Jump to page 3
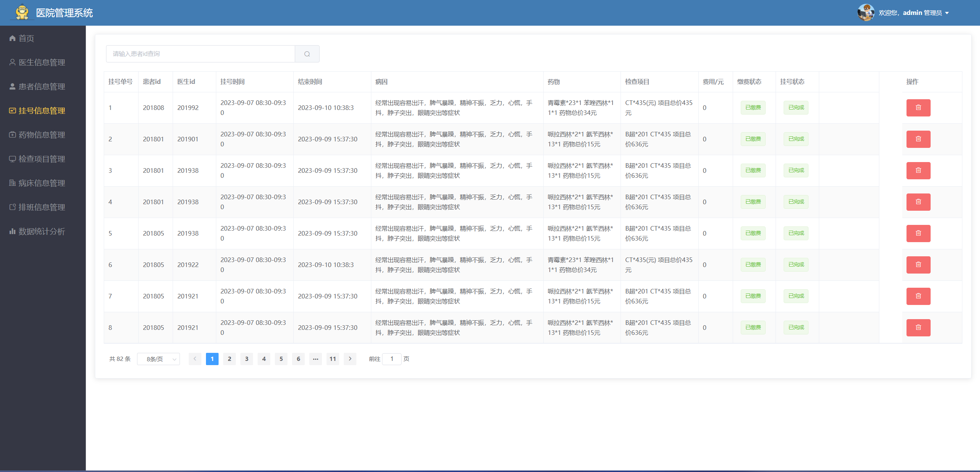Screen dimensions: 980x472 (x=247, y=359)
